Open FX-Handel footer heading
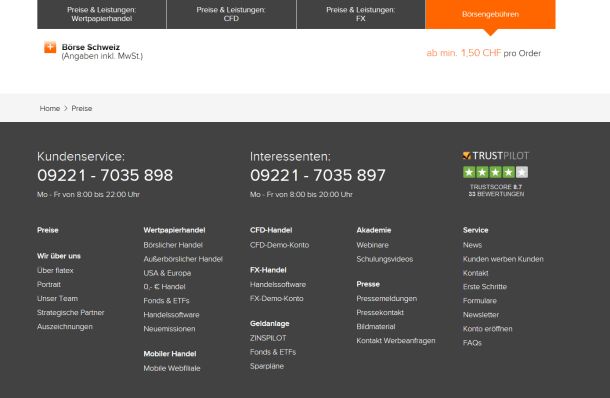This screenshot has width=610, height=398. (x=268, y=270)
